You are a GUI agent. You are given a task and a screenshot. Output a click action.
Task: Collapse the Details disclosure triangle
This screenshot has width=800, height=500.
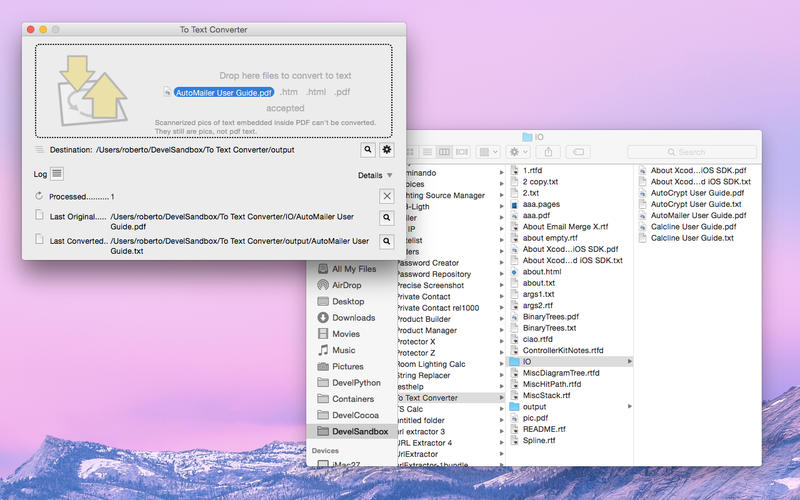point(391,175)
